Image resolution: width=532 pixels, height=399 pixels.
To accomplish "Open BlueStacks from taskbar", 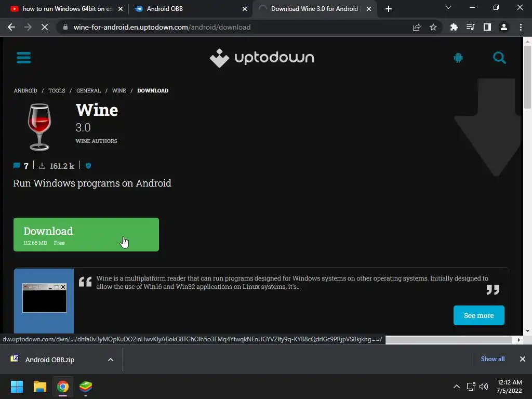I will pos(86,387).
